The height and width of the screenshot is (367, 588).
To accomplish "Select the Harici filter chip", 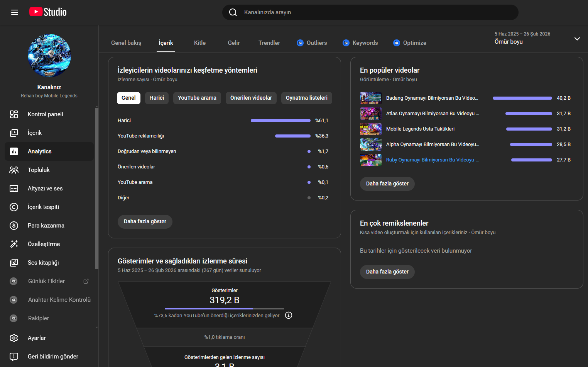I will (157, 98).
